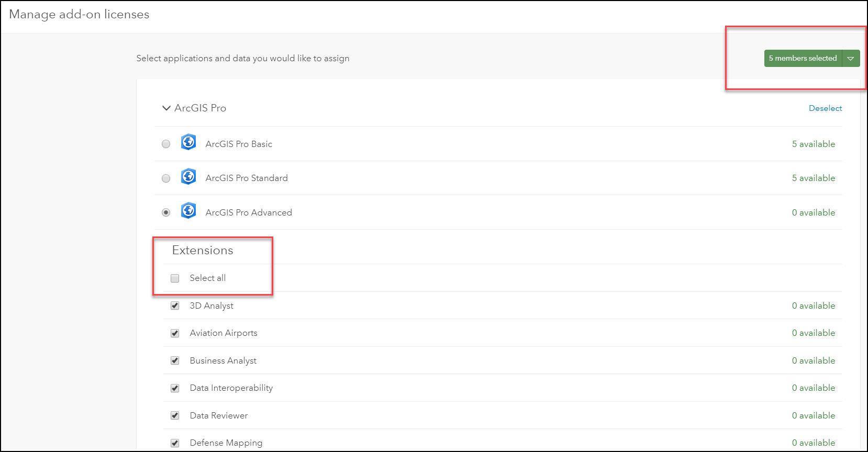Image resolution: width=868 pixels, height=452 pixels.
Task: Click 0 available beside Data Interoperability
Action: coord(814,388)
